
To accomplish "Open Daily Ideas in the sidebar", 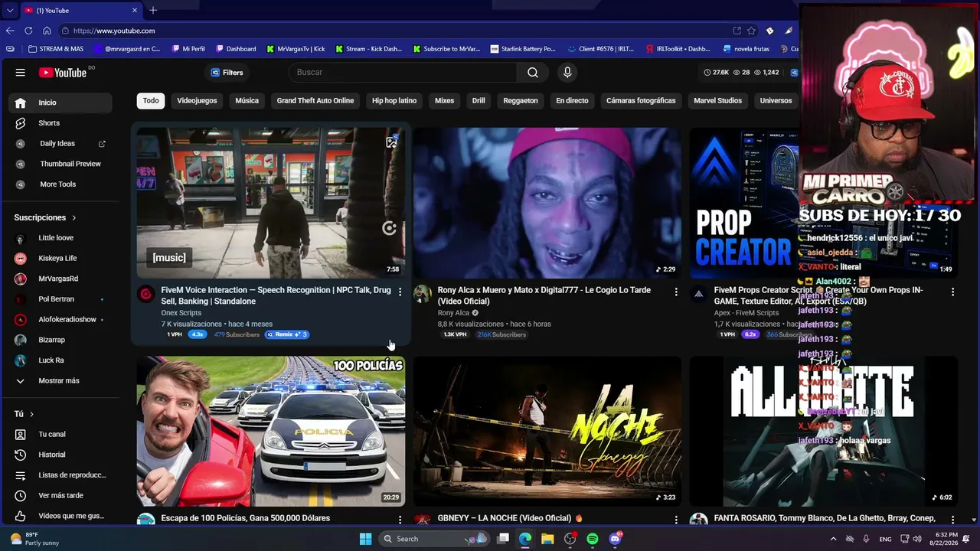I will click(60, 143).
